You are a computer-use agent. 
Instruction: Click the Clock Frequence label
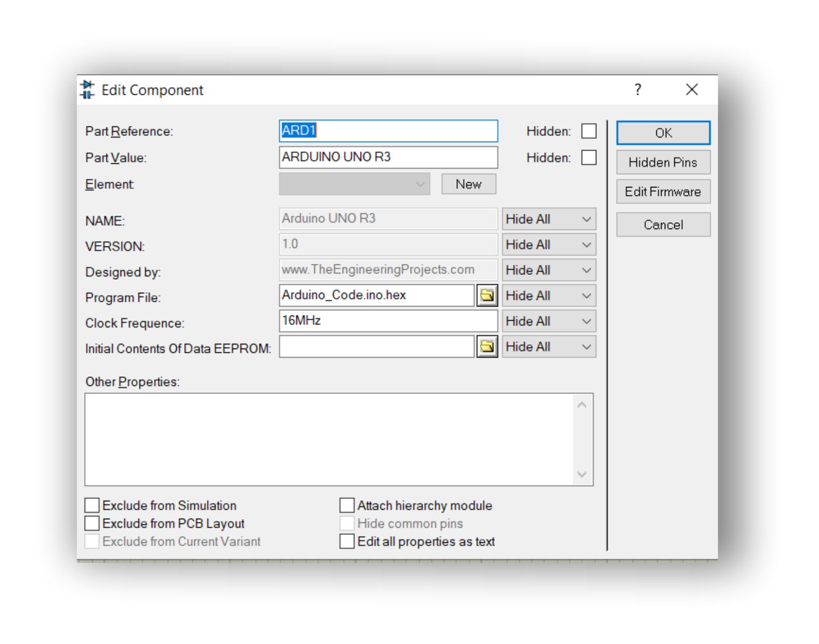point(135,323)
